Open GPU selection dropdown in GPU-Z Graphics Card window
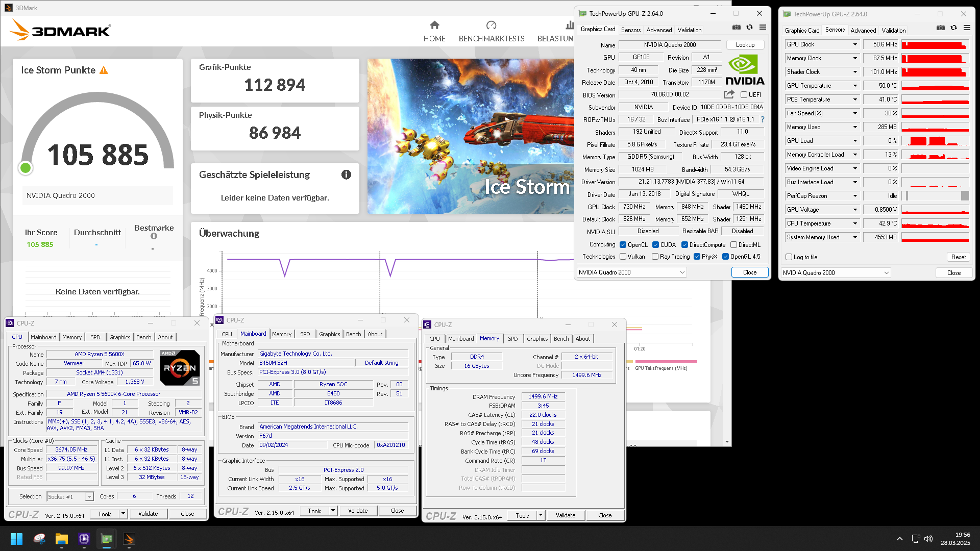 coord(631,272)
